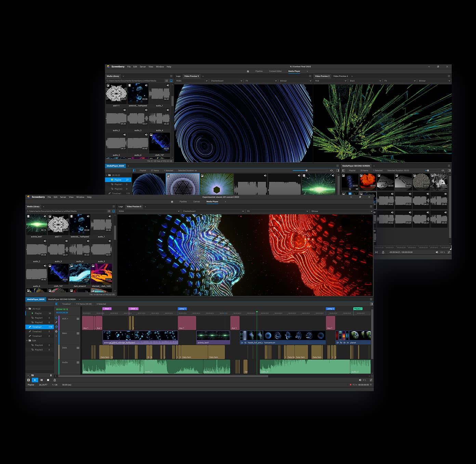Image resolution: width=476 pixels, height=464 pixels.
Task: Open Checkerboard background dropdown in the front window
Action: pos(213,211)
